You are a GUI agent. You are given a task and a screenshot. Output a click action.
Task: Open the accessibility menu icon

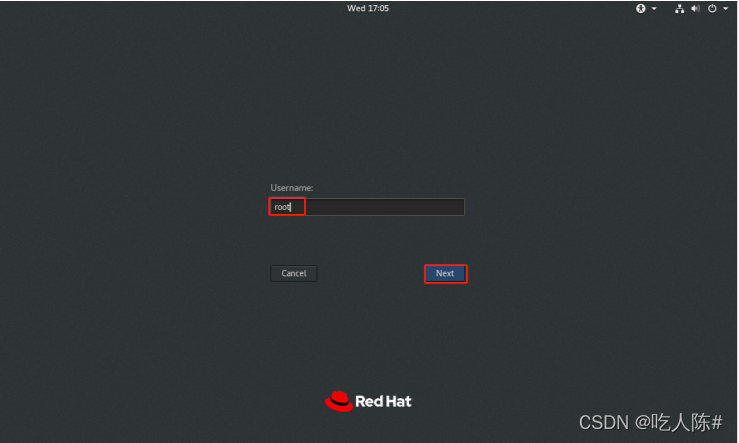640,8
